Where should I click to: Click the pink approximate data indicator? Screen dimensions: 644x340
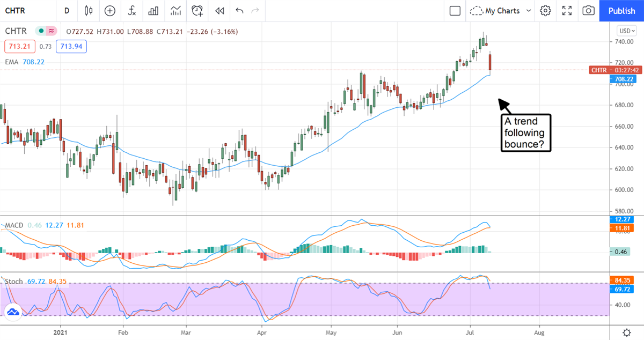click(51, 32)
